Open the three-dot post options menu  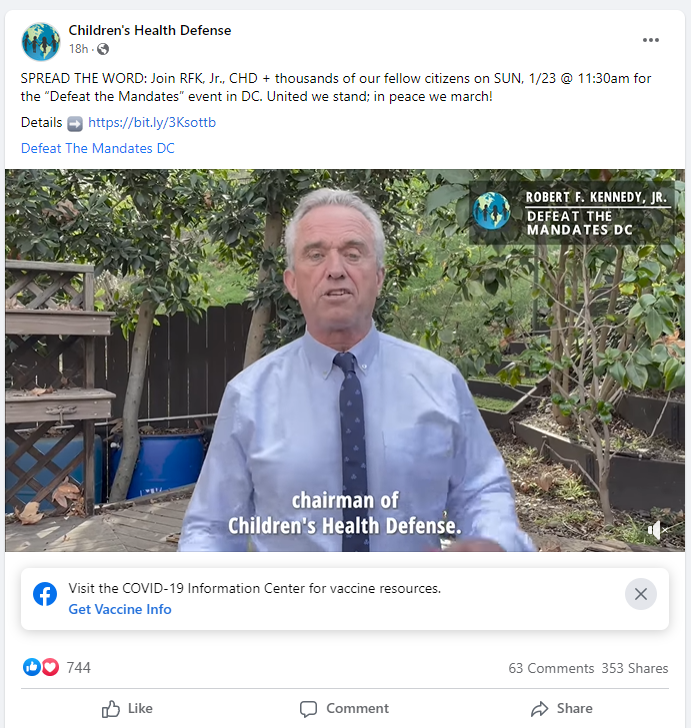click(x=651, y=40)
